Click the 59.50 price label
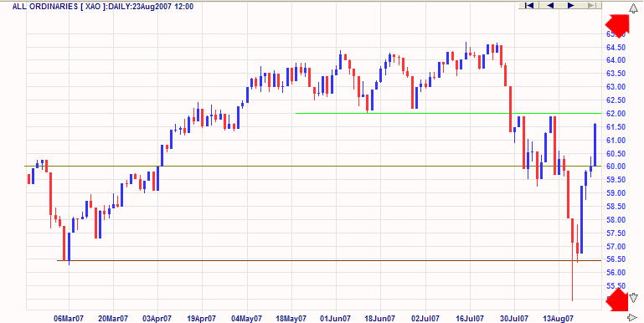644x323 pixels. click(x=616, y=180)
